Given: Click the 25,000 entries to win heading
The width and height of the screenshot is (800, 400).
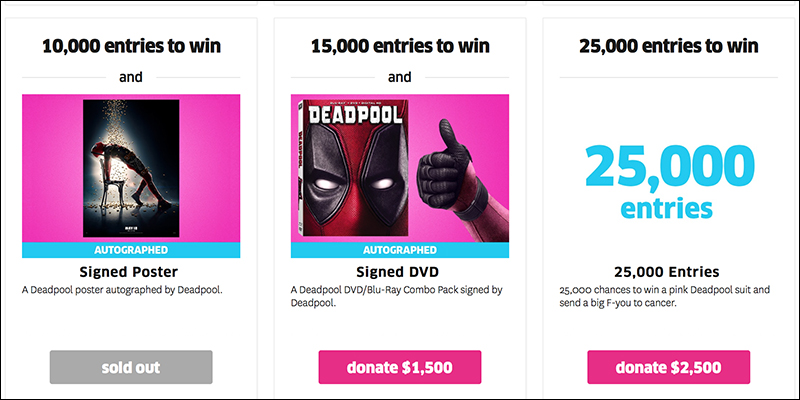Looking at the screenshot, I should coord(668,46).
